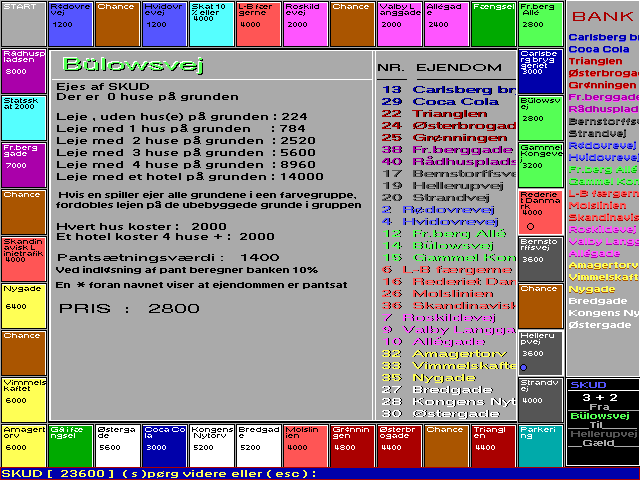The image size is (640, 480).
Task: Click row 2 Rødovrevej in property list
Action: coord(438,210)
